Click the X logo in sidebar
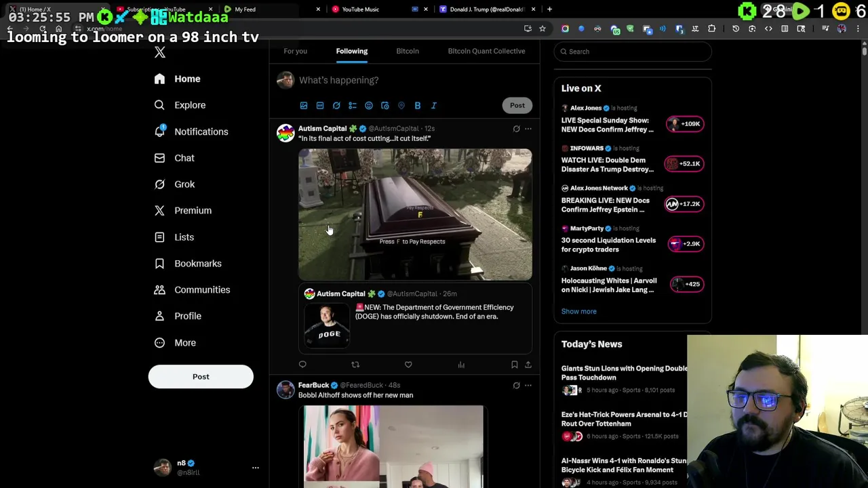Image resolution: width=868 pixels, height=488 pixels. tap(160, 52)
